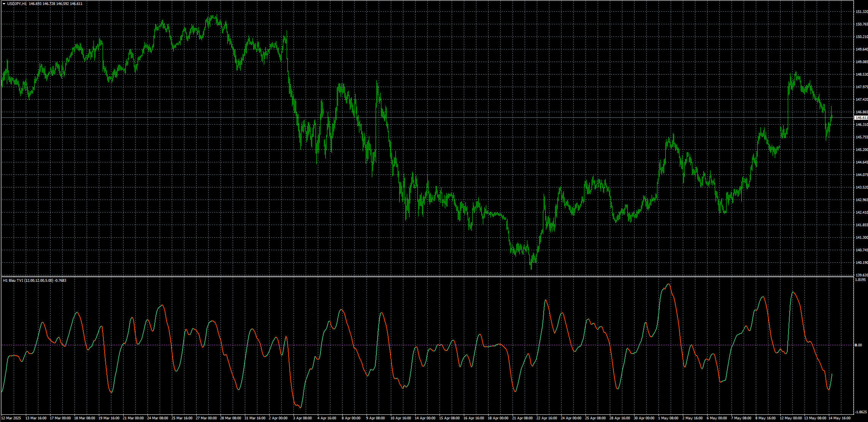
Task: Click the indicator scale value -1.8625
Action: [x=860, y=412]
